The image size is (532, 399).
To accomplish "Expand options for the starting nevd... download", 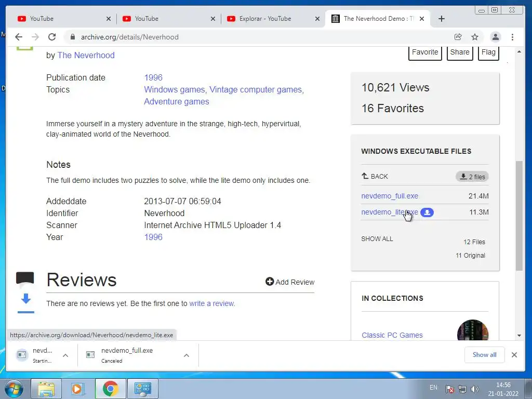I will point(65,355).
